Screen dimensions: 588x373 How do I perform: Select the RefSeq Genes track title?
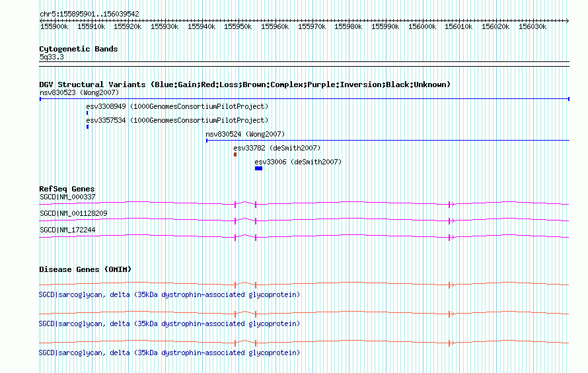coord(67,189)
